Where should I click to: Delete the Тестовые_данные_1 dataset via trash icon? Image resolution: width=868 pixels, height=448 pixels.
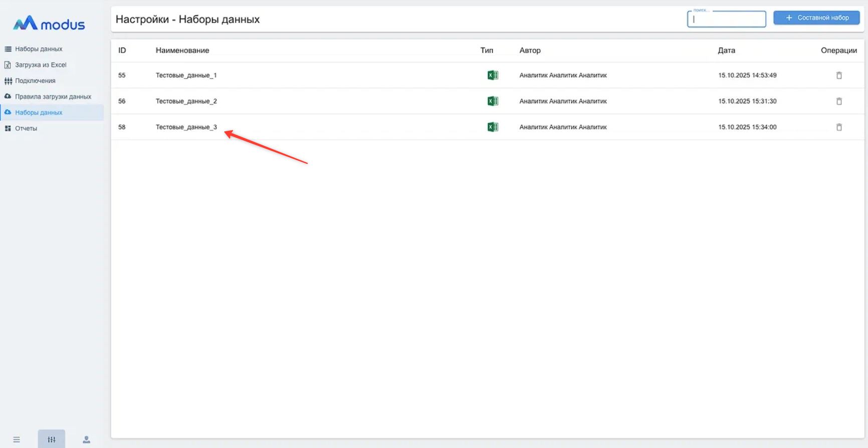[839, 75]
